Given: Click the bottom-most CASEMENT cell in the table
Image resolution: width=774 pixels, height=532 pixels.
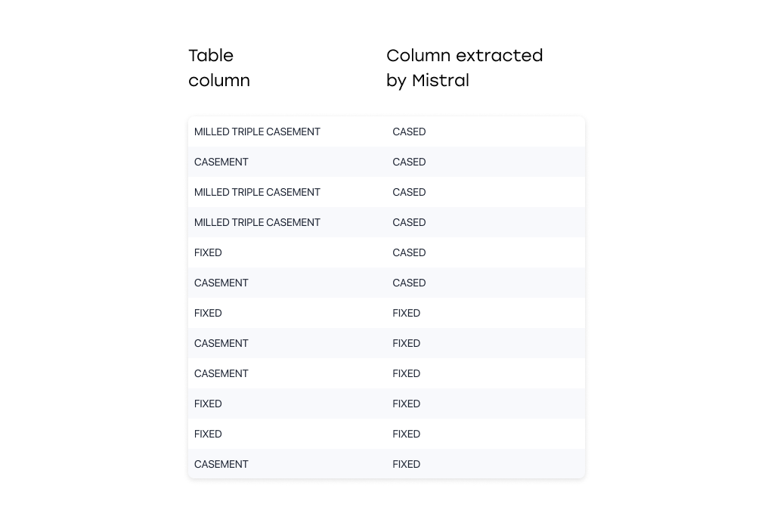Looking at the screenshot, I should tap(221, 464).
